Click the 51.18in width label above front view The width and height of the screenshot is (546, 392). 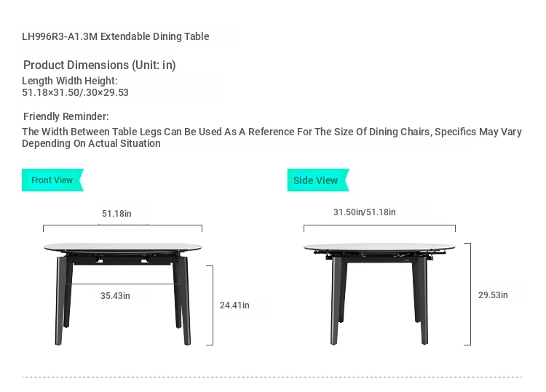[116, 214]
